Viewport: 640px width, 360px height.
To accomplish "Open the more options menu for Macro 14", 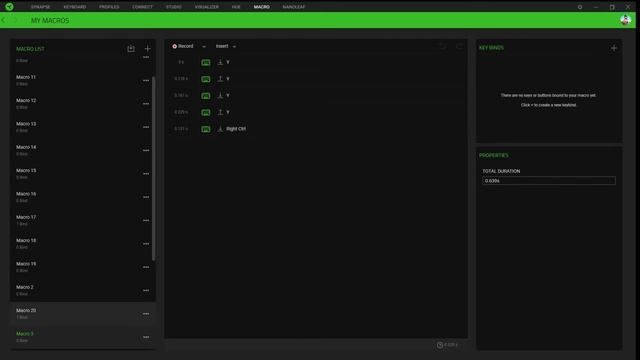I will [146, 150].
